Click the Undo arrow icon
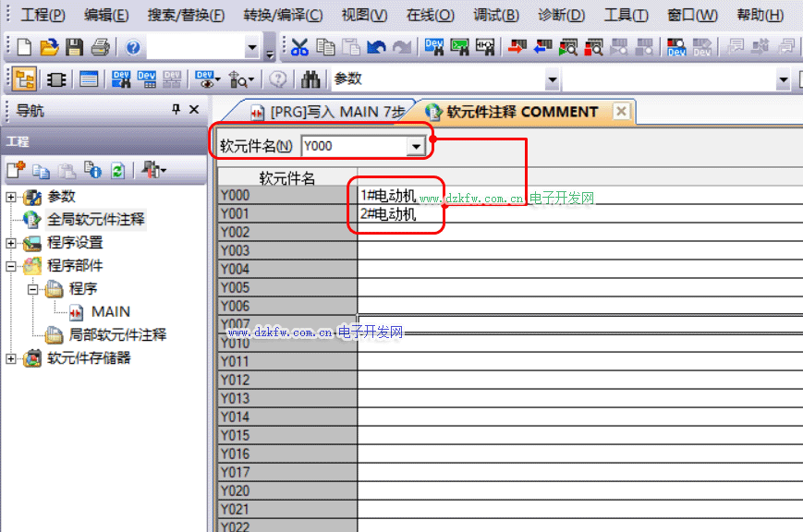Viewport: 803px width, 532px height. click(x=376, y=47)
